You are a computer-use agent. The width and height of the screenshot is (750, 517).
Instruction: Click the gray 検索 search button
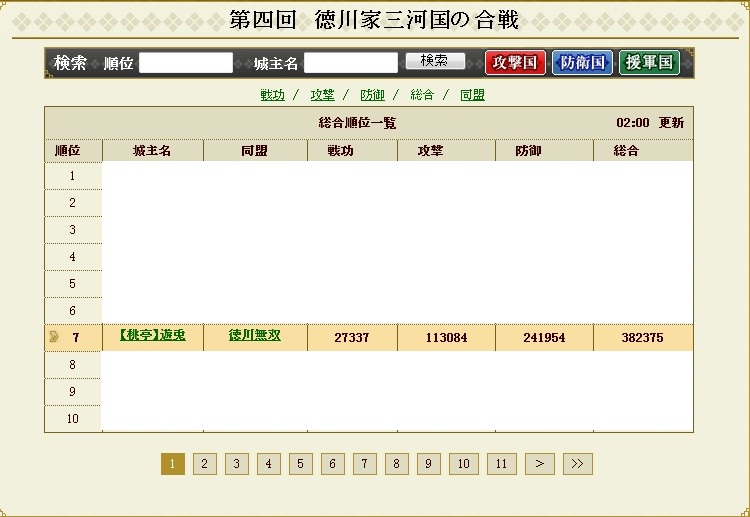(435, 61)
